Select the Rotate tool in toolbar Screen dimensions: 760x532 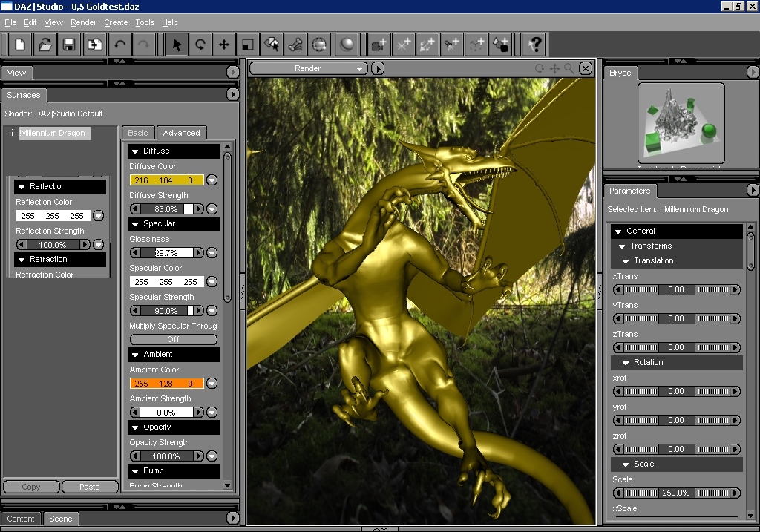[x=200, y=45]
